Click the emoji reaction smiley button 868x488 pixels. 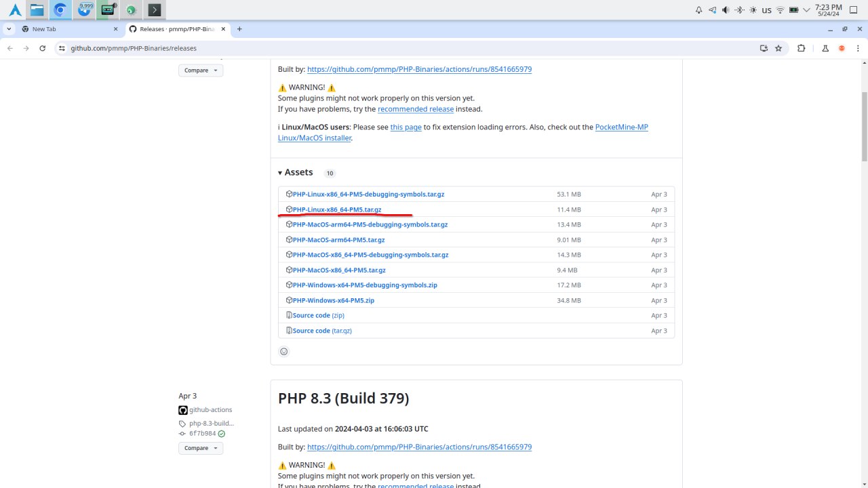coord(284,351)
